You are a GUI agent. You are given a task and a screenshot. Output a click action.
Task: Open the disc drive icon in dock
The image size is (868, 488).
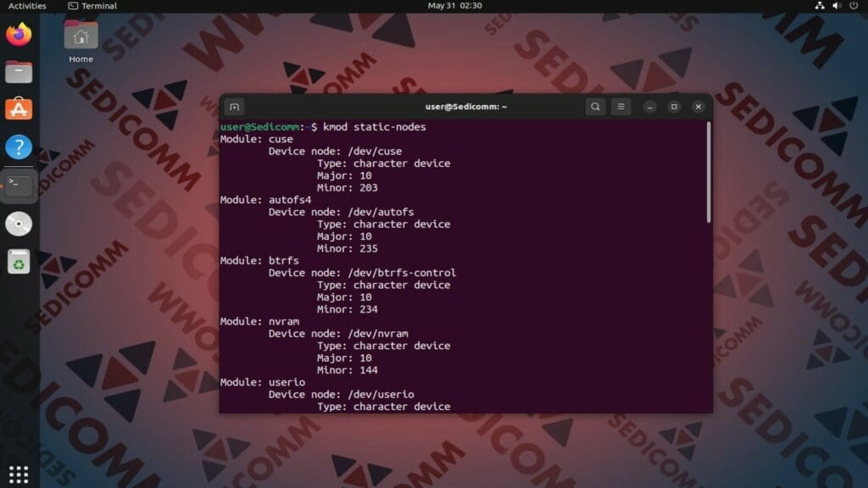click(19, 224)
